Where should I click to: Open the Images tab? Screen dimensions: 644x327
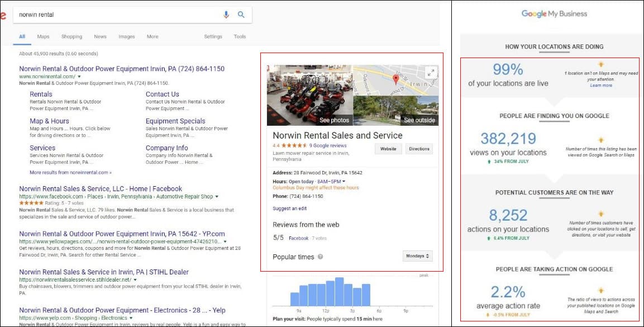pos(126,36)
